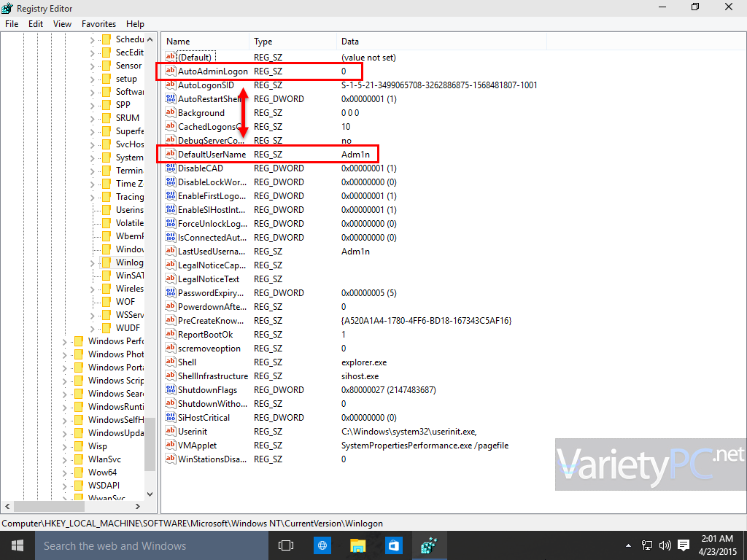
Task: Click the Windows Start button
Action: tap(18, 545)
